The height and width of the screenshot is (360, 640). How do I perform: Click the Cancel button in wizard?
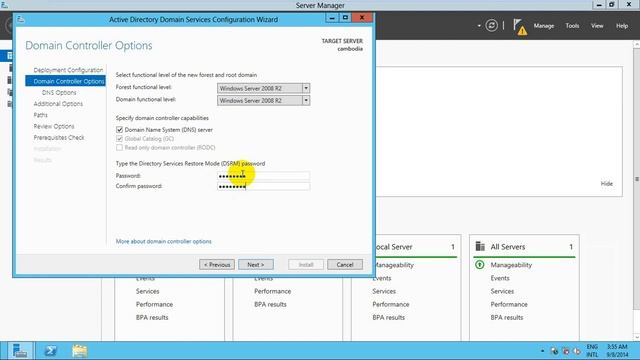pos(345,264)
